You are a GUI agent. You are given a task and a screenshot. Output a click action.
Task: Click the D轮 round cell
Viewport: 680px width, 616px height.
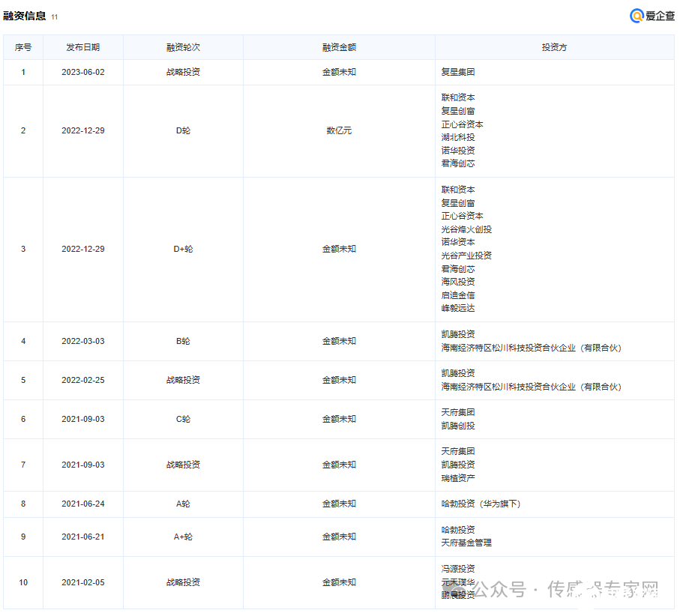point(183,130)
